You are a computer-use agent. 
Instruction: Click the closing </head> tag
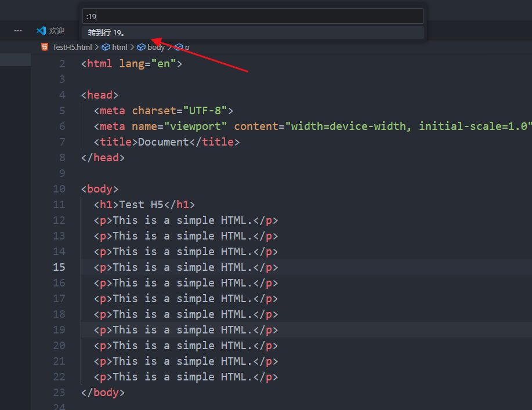[x=103, y=158]
